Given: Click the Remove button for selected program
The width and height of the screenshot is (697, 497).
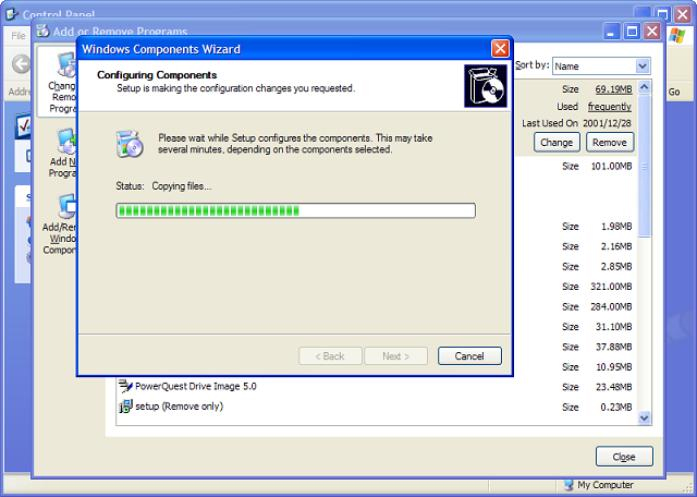Looking at the screenshot, I should (609, 142).
